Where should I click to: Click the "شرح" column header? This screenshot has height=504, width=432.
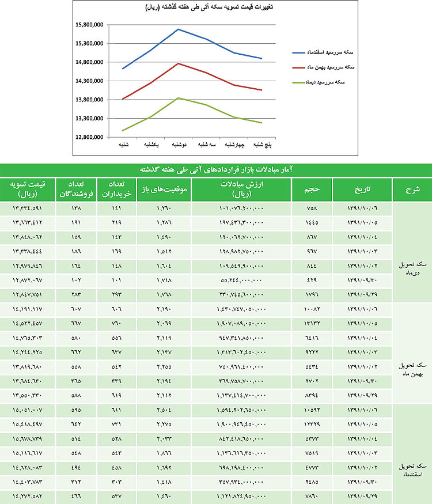[x=413, y=190]
